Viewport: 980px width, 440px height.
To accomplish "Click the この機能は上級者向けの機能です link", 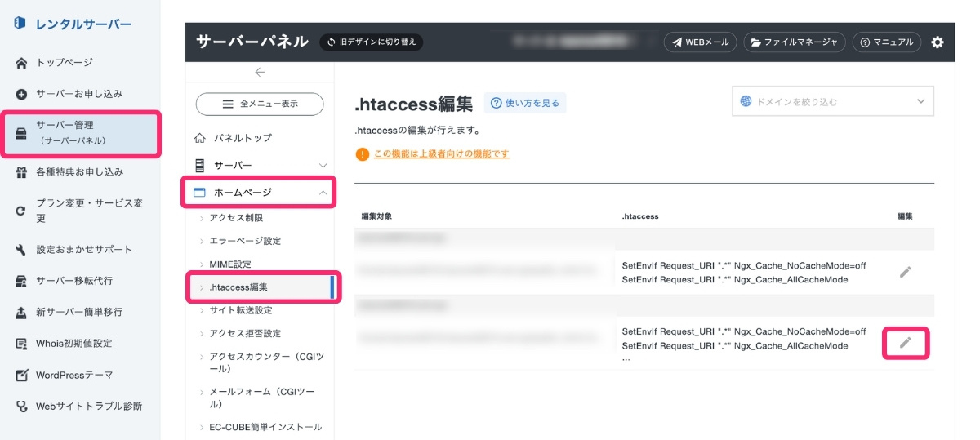I will point(441,153).
